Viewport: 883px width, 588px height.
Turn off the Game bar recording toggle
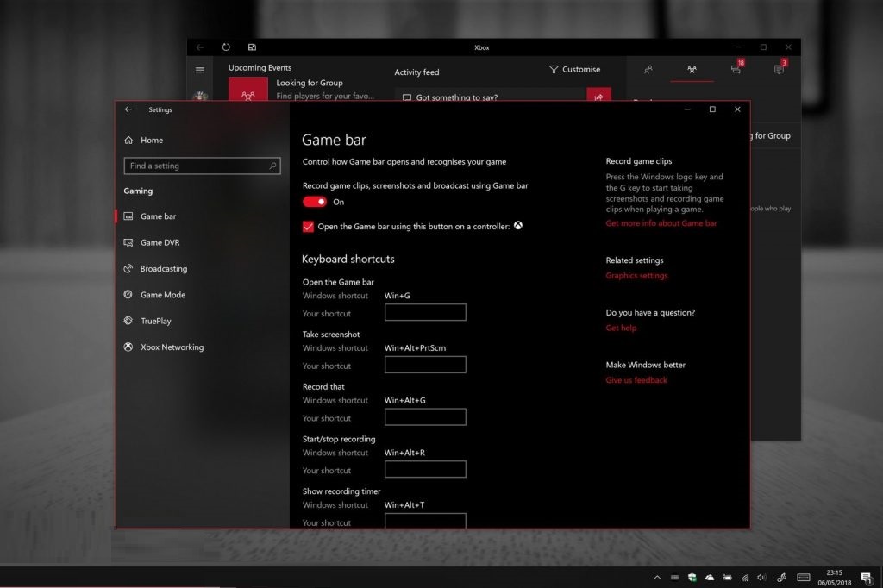[x=314, y=202]
